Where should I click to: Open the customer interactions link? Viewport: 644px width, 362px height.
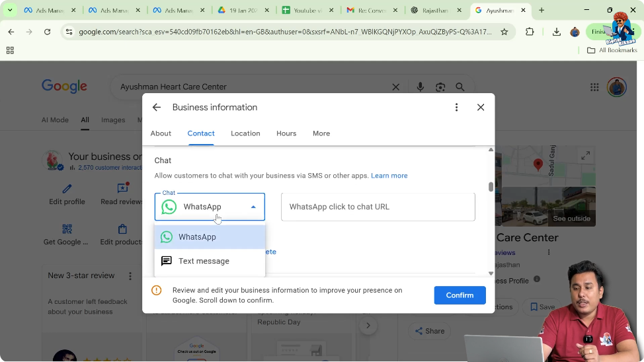coord(110,167)
